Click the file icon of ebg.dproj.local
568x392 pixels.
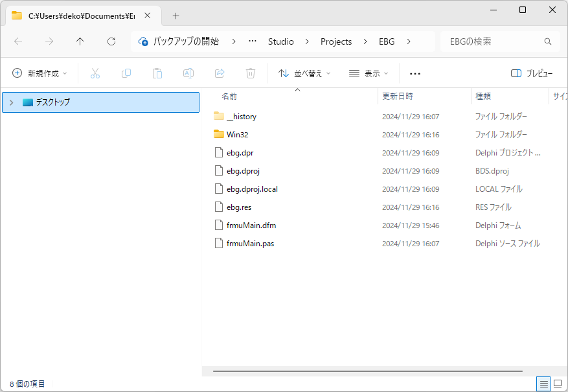tap(218, 189)
